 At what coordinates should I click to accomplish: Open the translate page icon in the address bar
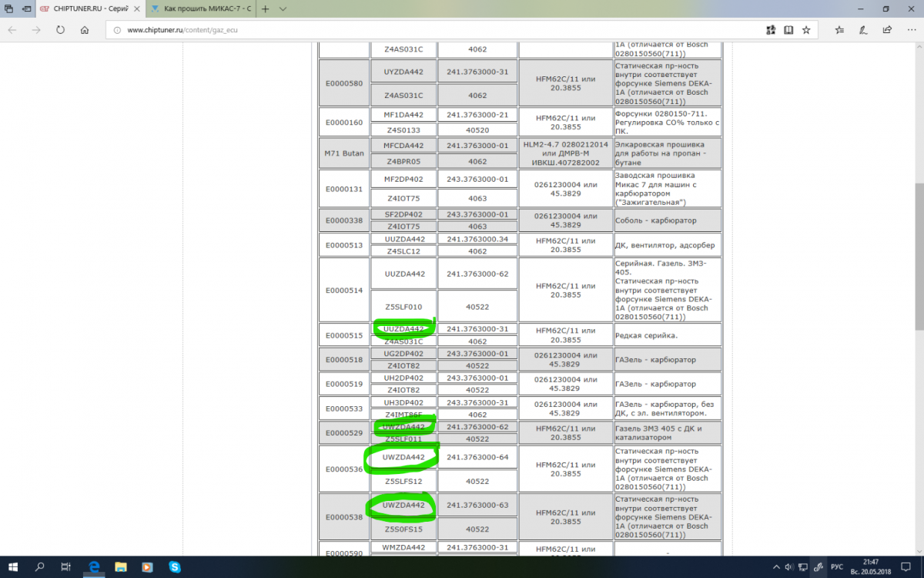click(771, 30)
